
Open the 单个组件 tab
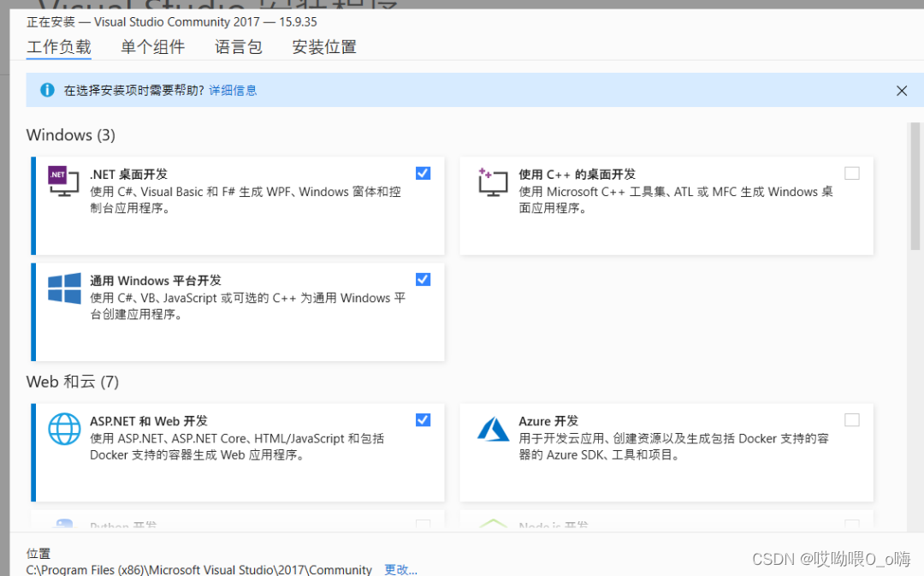152,47
